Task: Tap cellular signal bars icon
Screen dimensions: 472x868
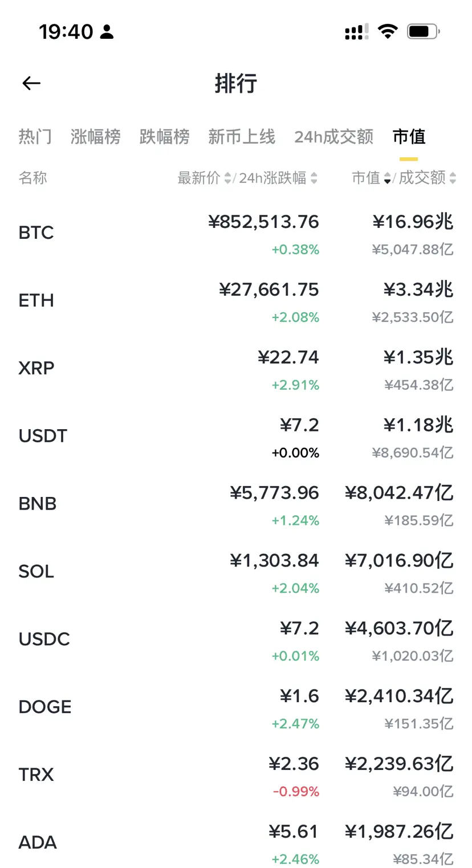Action: [357, 32]
